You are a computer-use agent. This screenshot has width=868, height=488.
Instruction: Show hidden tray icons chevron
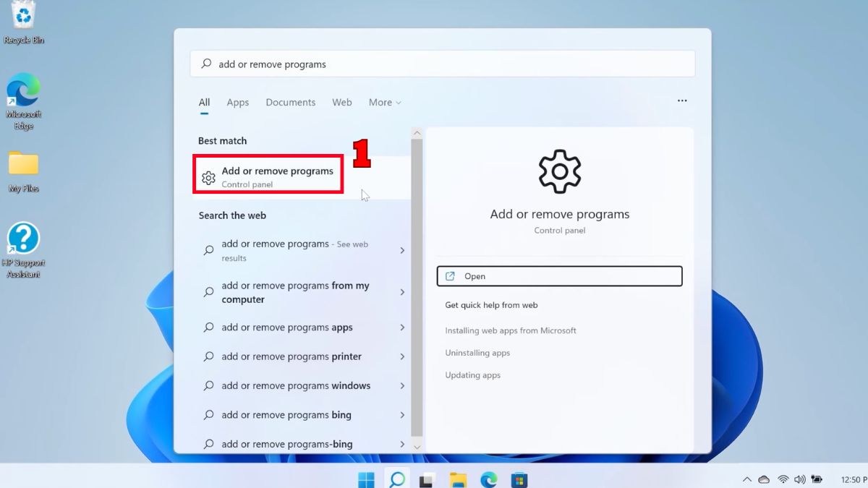point(746,479)
